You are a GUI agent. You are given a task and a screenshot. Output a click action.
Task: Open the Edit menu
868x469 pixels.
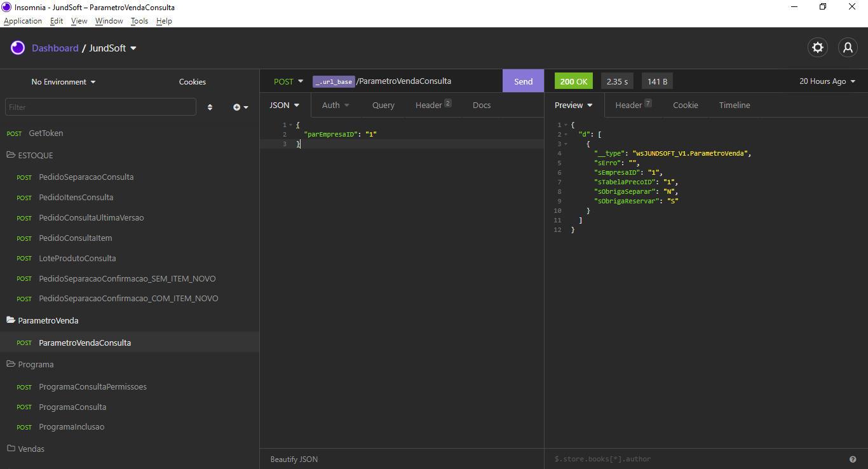(57, 21)
